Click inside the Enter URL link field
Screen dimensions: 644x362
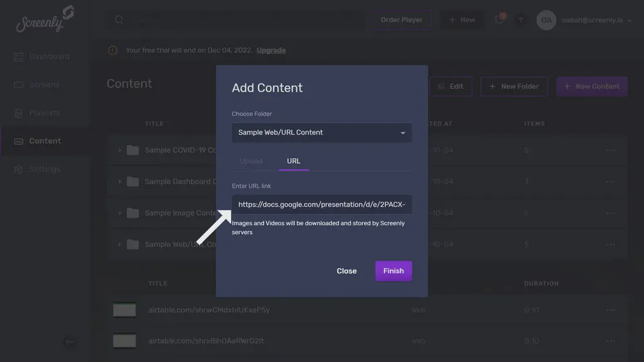pyautogui.click(x=321, y=204)
